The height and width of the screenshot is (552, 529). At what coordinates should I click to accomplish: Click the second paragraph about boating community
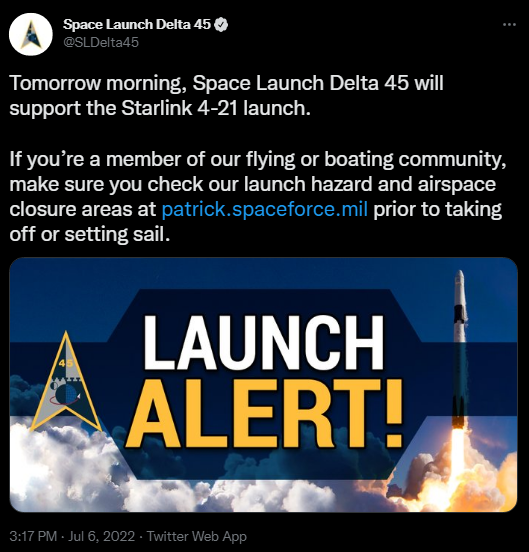point(258,196)
